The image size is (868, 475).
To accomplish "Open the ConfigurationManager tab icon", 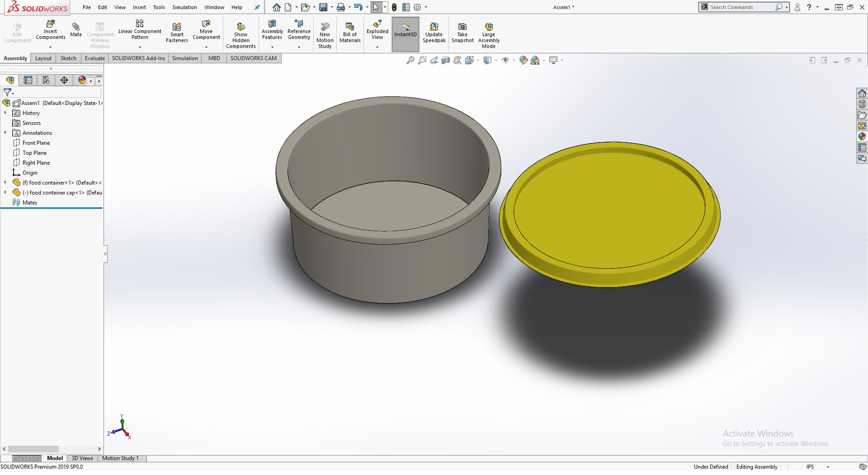I will pyautogui.click(x=46, y=81).
